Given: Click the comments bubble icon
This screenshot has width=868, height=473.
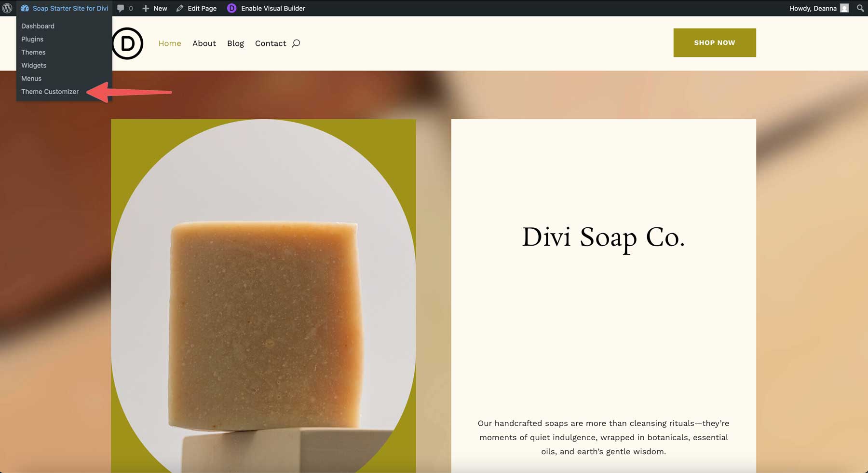Looking at the screenshot, I should pyautogui.click(x=121, y=8).
